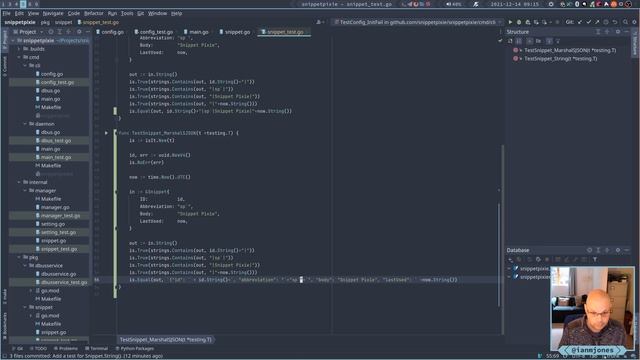Image resolution: width=640 pixels, height=360 pixels.
Task: Open Database panel gear options
Action: (618, 250)
